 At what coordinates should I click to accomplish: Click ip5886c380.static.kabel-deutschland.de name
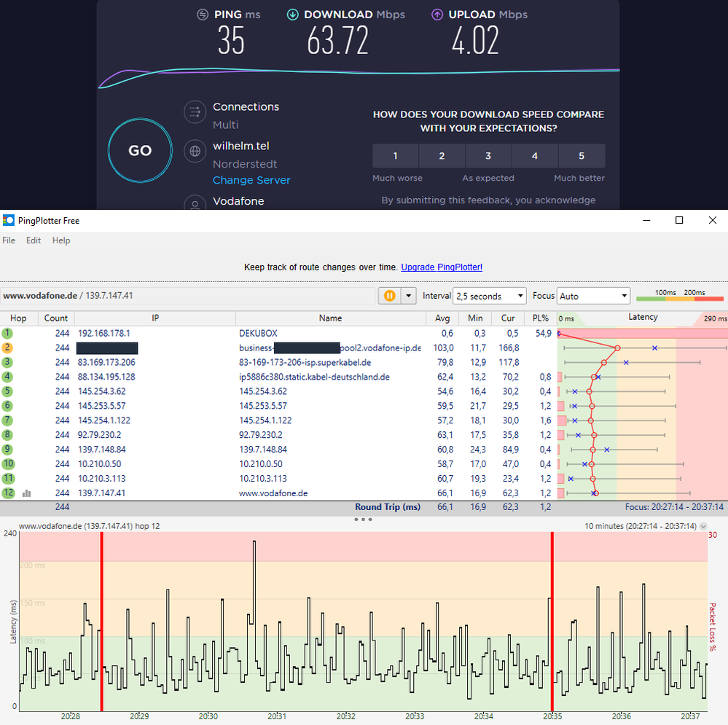coord(314,377)
